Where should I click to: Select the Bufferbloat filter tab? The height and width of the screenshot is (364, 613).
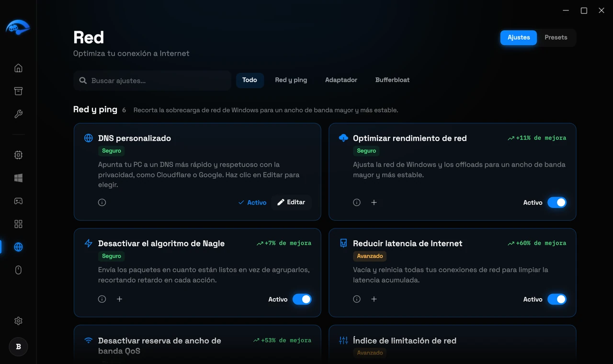point(392,80)
